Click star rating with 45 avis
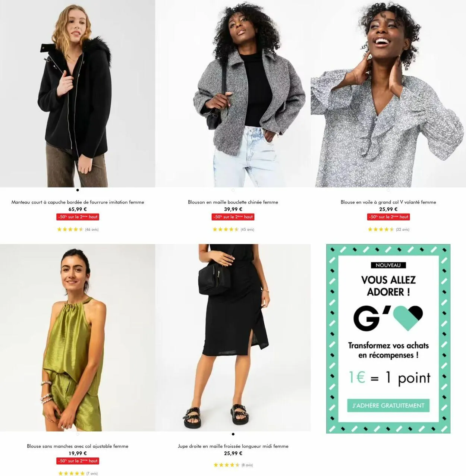This screenshot has height=476, width=466. 233,229
